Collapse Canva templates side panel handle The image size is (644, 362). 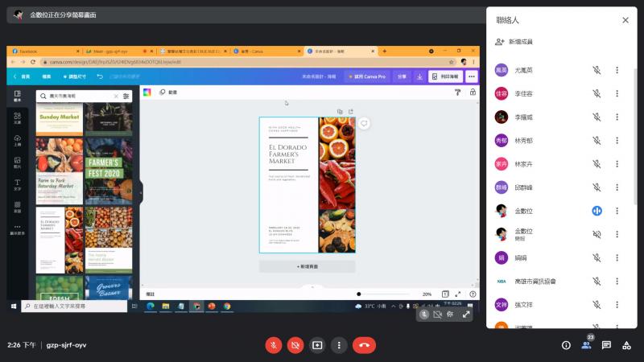(141, 192)
